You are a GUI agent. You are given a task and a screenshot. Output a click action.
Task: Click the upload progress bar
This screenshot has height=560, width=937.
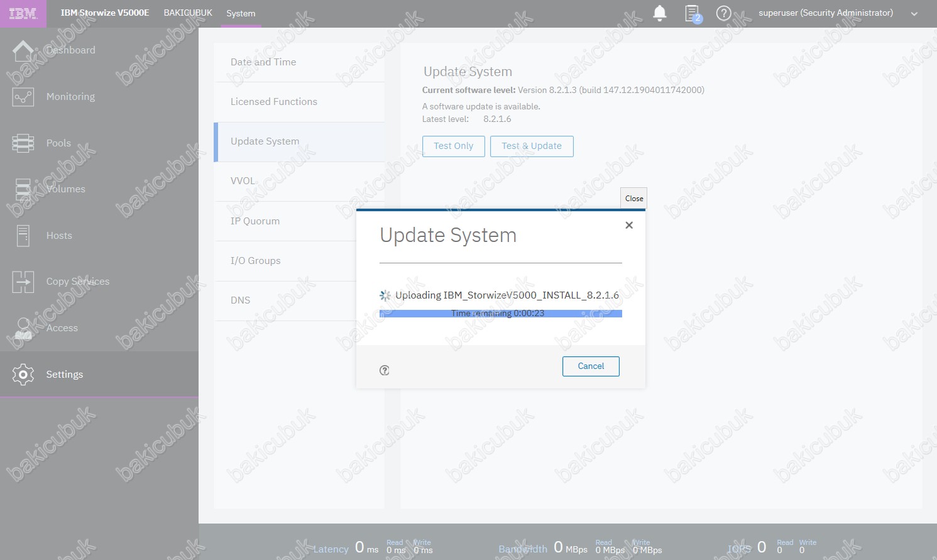coord(501,314)
